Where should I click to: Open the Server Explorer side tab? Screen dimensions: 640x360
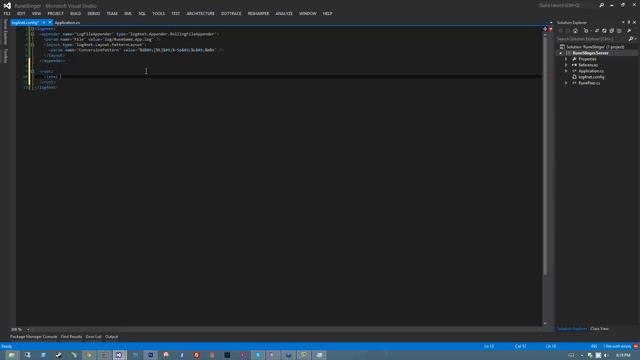5,32
